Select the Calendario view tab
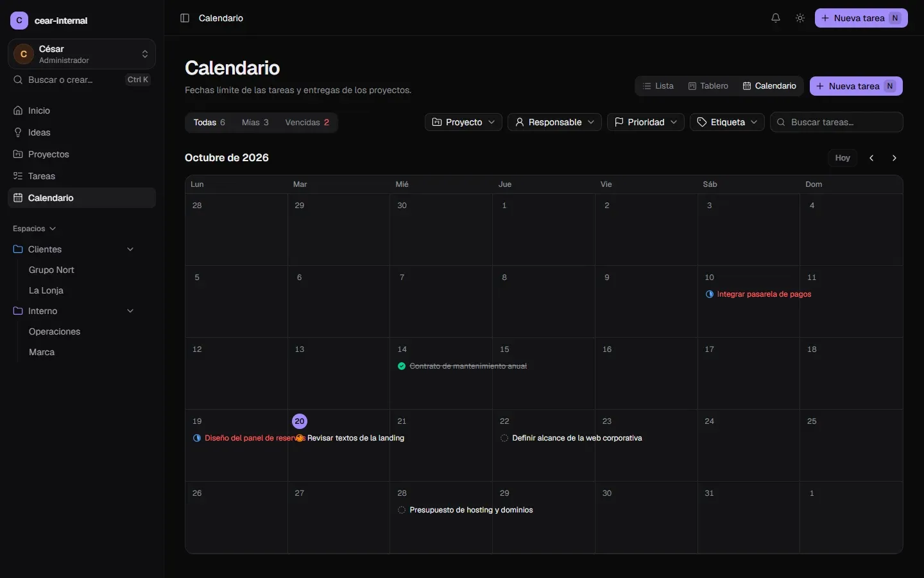924x578 pixels. click(x=769, y=86)
